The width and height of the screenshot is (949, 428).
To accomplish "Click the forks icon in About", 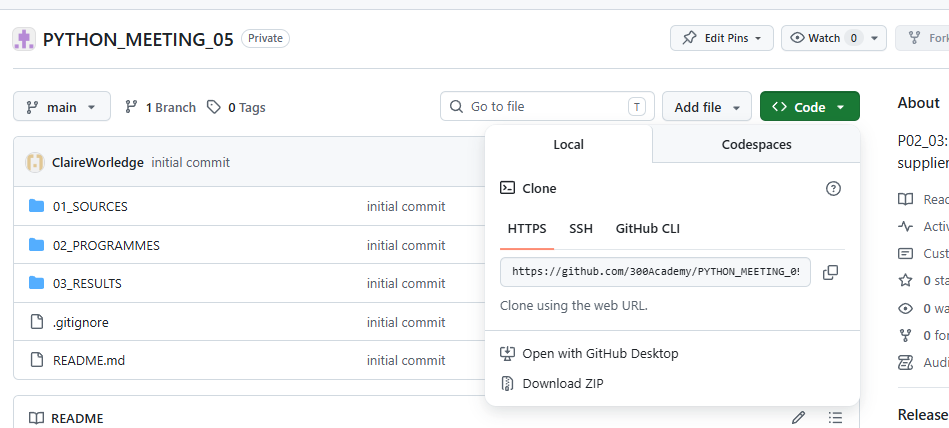I will 905,335.
